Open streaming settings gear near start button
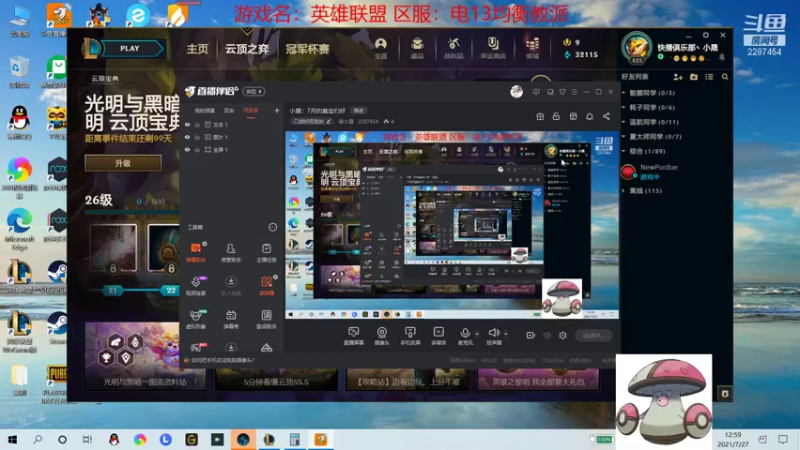Image resolution: width=800 pixels, height=450 pixels. tap(563, 335)
